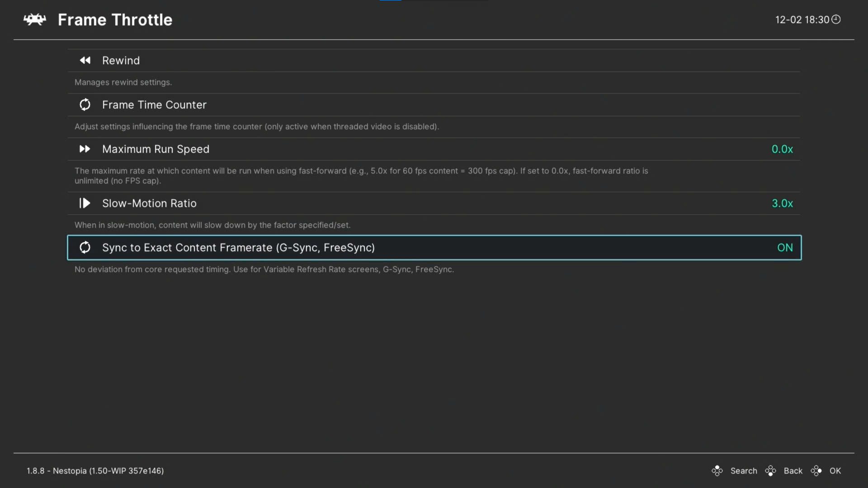
Task: Adjust the Slow-Motion Ratio 3.0x value
Action: coord(782,203)
